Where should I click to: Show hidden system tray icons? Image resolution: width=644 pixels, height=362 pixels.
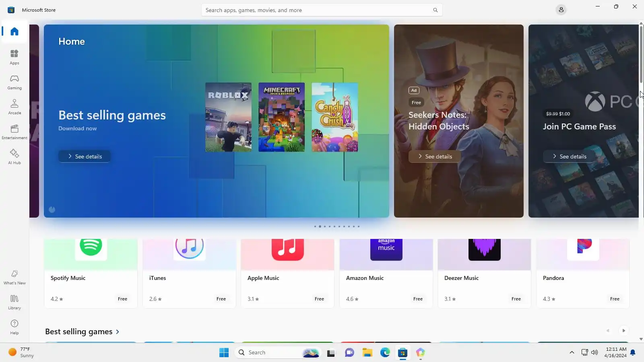[x=572, y=353]
